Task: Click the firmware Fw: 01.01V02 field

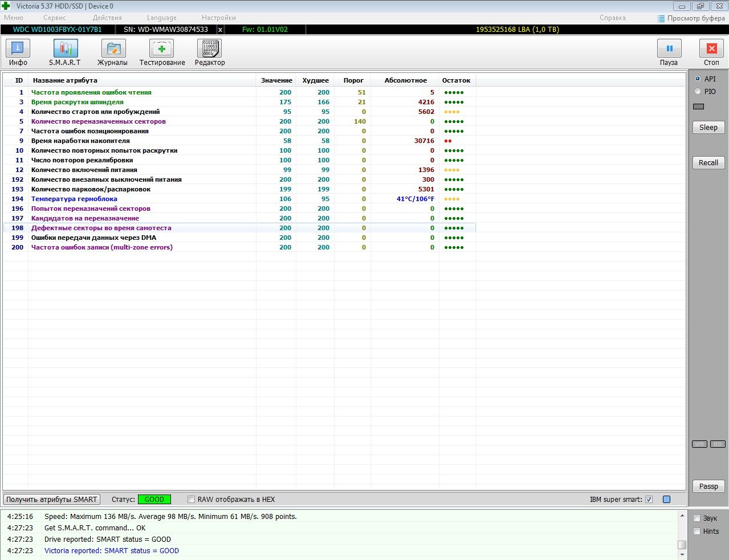Action: coord(265,30)
